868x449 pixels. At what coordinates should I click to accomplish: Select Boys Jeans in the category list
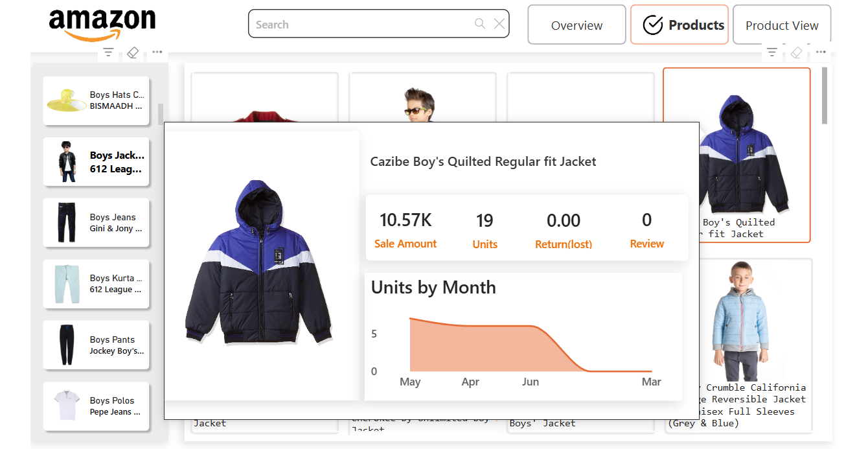click(97, 223)
